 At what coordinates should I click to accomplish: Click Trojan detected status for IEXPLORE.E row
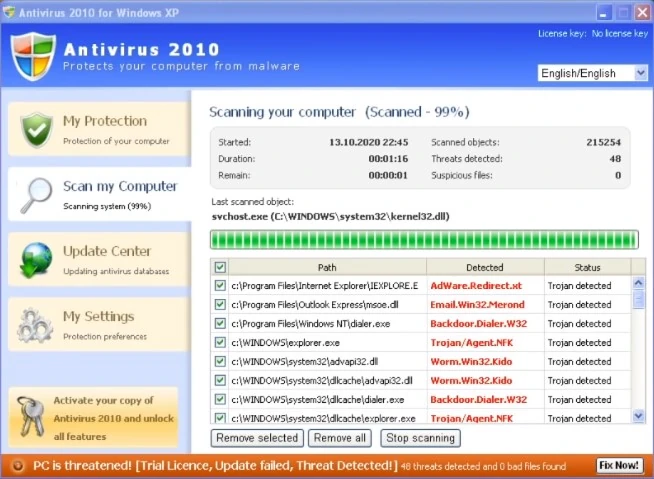pos(579,286)
